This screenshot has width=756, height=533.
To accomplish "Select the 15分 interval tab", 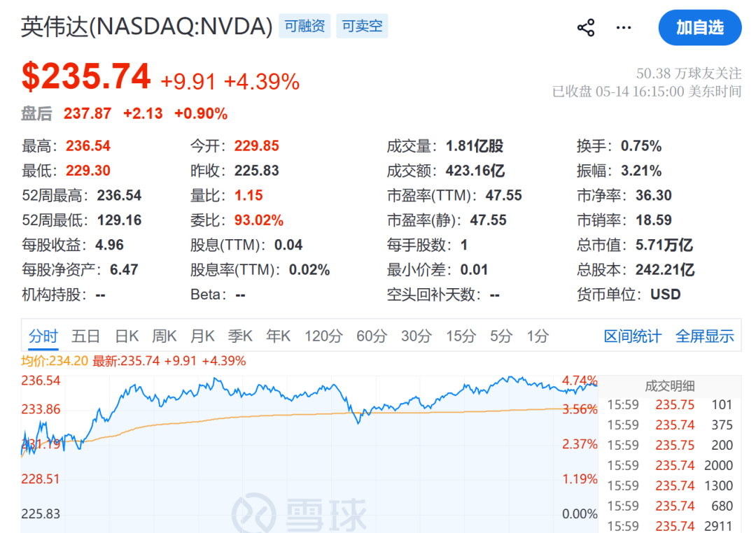I will (461, 336).
